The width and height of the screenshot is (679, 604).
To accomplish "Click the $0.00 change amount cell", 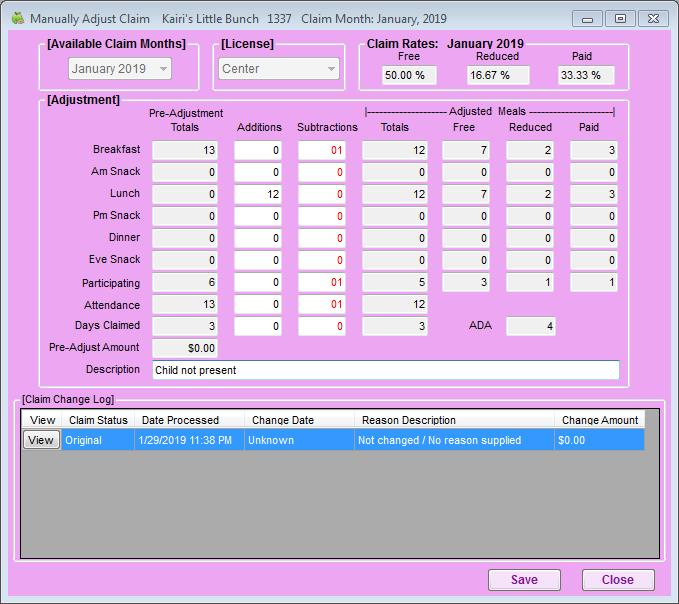I will [x=599, y=440].
